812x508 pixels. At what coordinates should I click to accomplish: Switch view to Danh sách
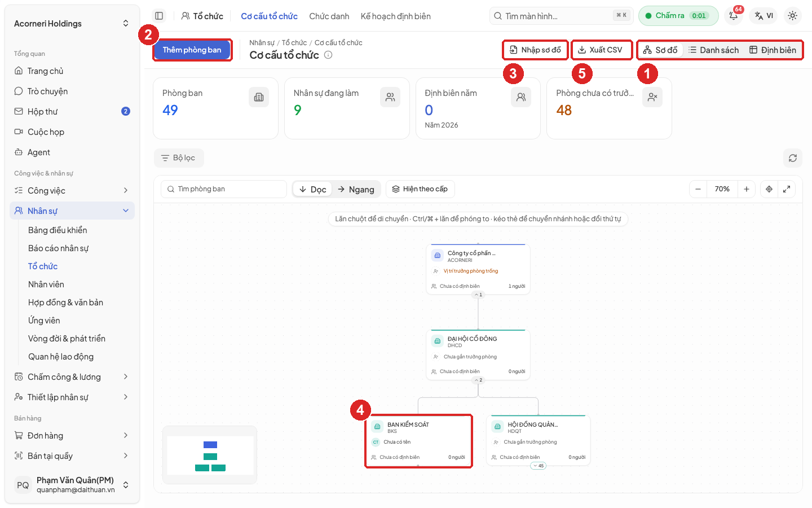point(713,50)
